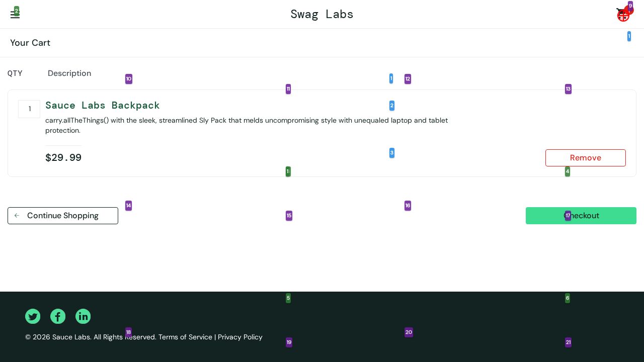The width and height of the screenshot is (644, 362).
Task: Click the purple marker badge numbered 13
Action: [x=568, y=89]
